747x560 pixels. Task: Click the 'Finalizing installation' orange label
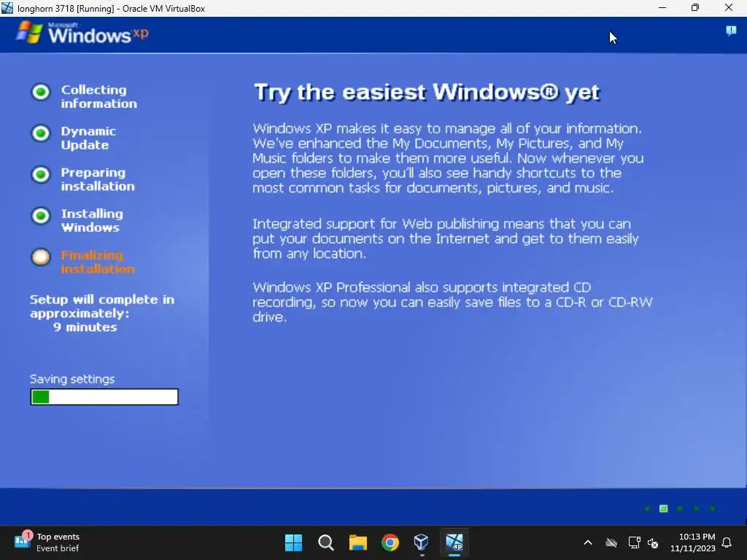tap(98, 262)
